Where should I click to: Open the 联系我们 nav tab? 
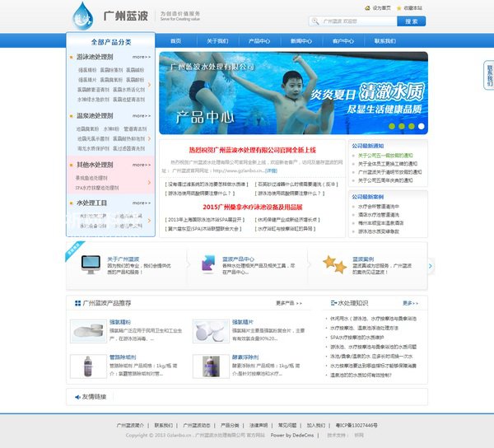click(385, 41)
